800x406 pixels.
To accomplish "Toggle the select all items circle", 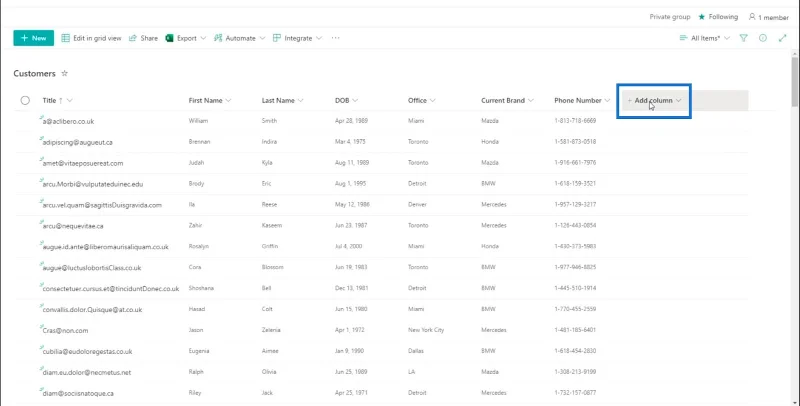I will (x=25, y=100).
